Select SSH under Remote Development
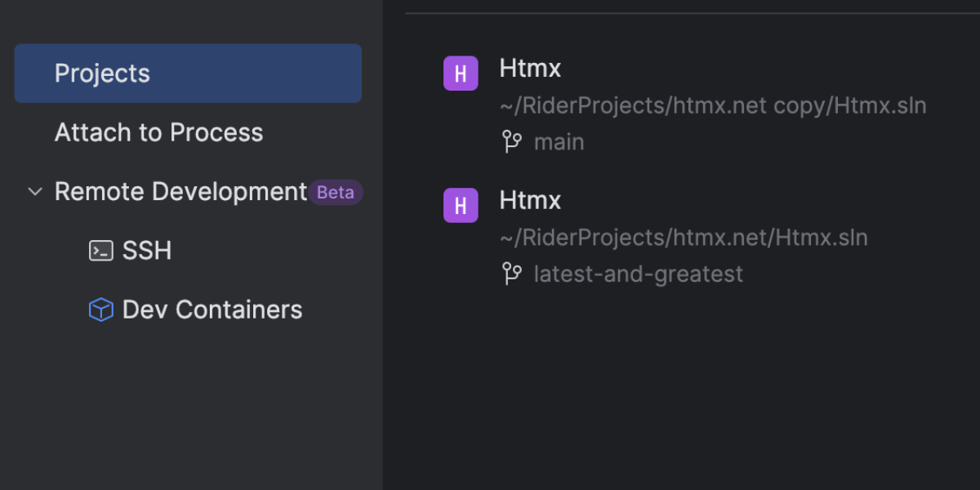 click(147, 251)
